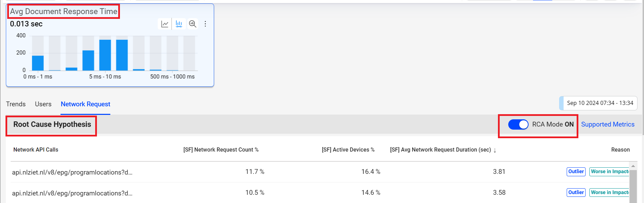This screenshot has height=203, width=644.
Task: Select the histogram distribution view icon
Action: point(179,24)
